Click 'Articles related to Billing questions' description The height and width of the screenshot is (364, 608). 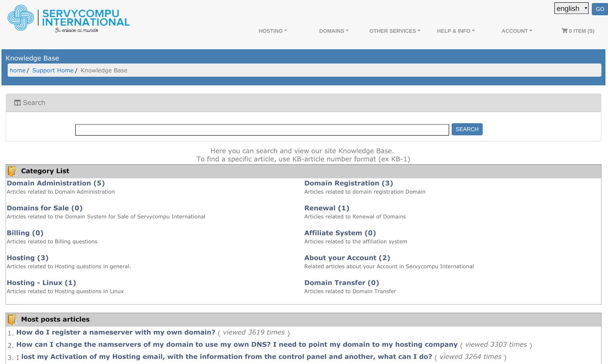pyautogui.click(x=52, y=242)
